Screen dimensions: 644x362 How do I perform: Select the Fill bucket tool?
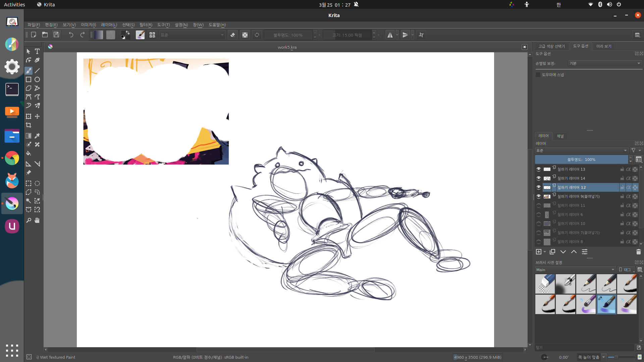(x=29, y=153)
